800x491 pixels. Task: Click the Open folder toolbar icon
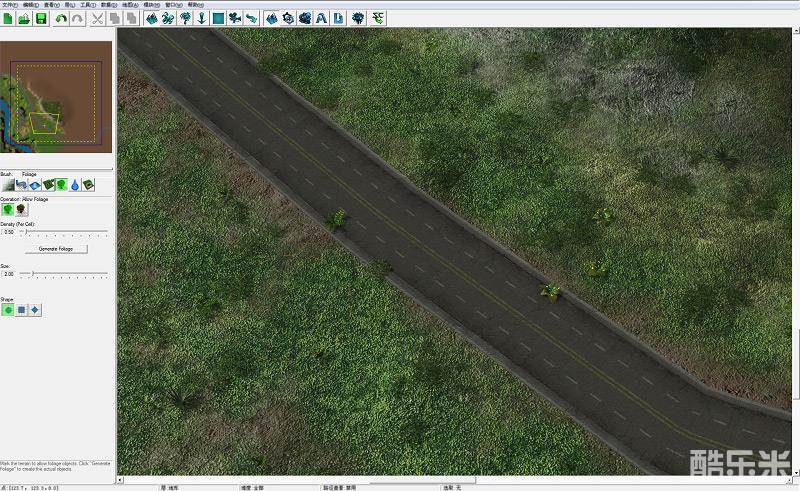pos(25,18)
